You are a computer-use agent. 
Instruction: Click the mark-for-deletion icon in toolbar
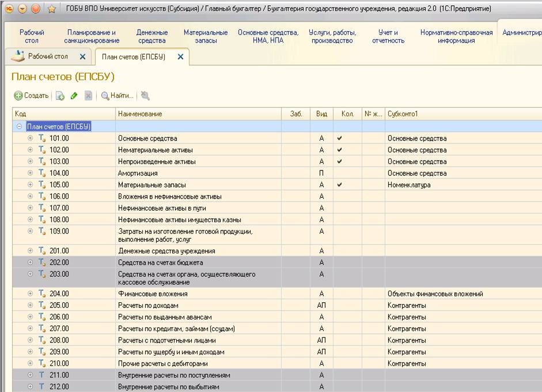click(x=88, y=96)
